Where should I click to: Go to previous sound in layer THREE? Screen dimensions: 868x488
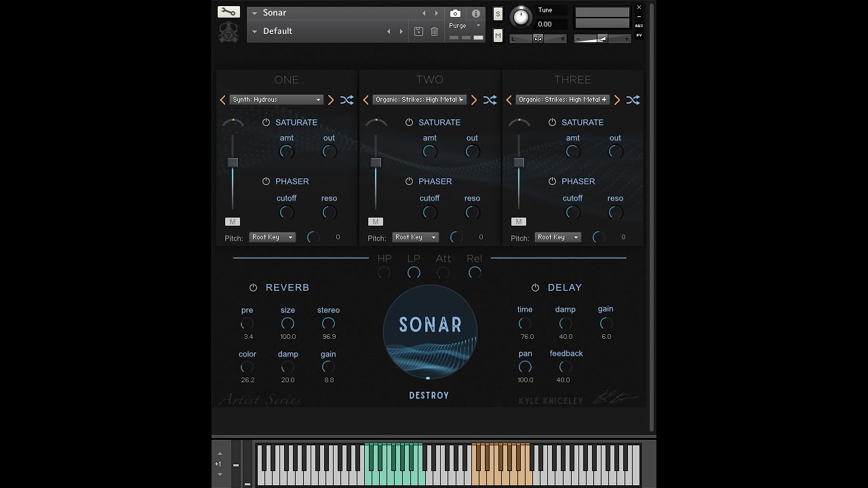click(509, 100)
